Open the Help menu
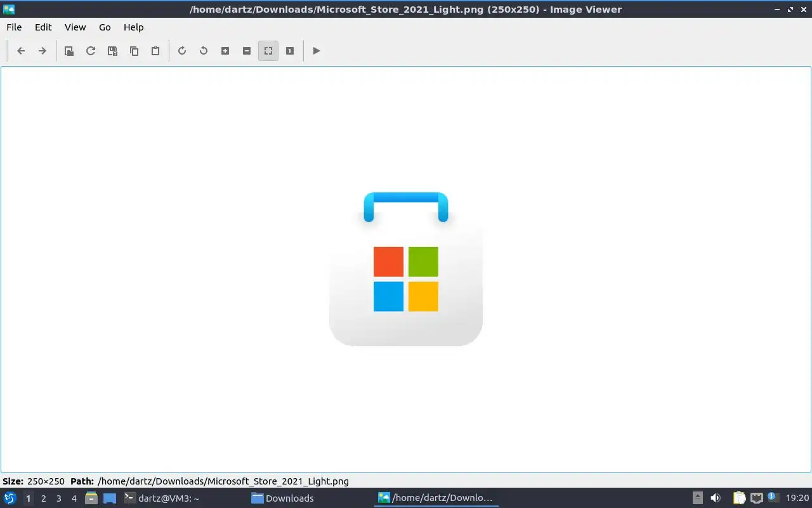 tap(133, 27)
